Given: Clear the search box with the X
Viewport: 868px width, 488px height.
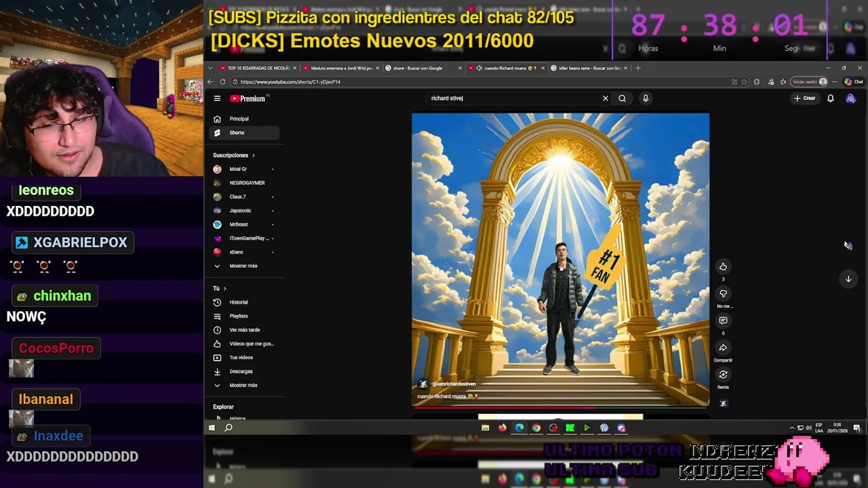Looking at the screenshot, I should pyautogui.click(x=606, y=98).
